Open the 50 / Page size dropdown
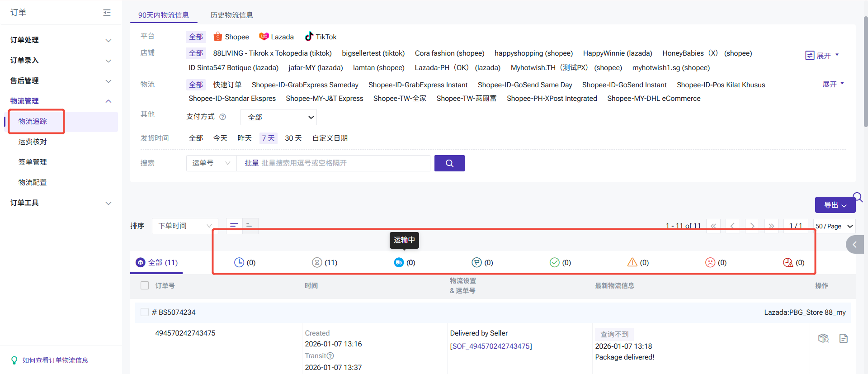This screenshot has height=374, width=868. click(x=834, y=226)
